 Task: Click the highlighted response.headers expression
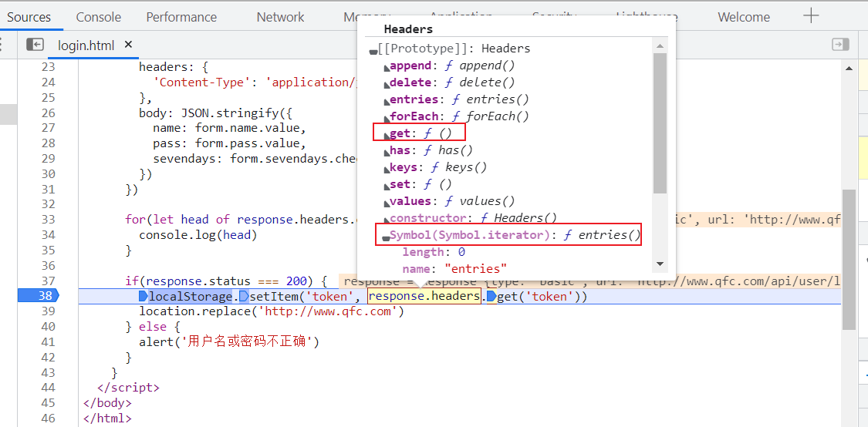pyautogui.click(x=424, y=297)
